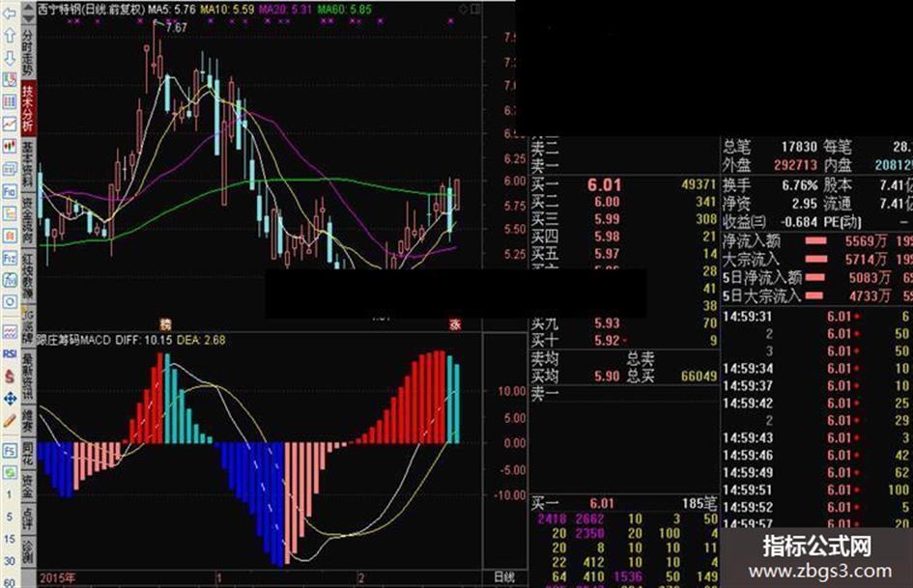This screenshot has height=588, width=913.
Task: Switch to the 分时走势 tab
Action: pos(28,51)
